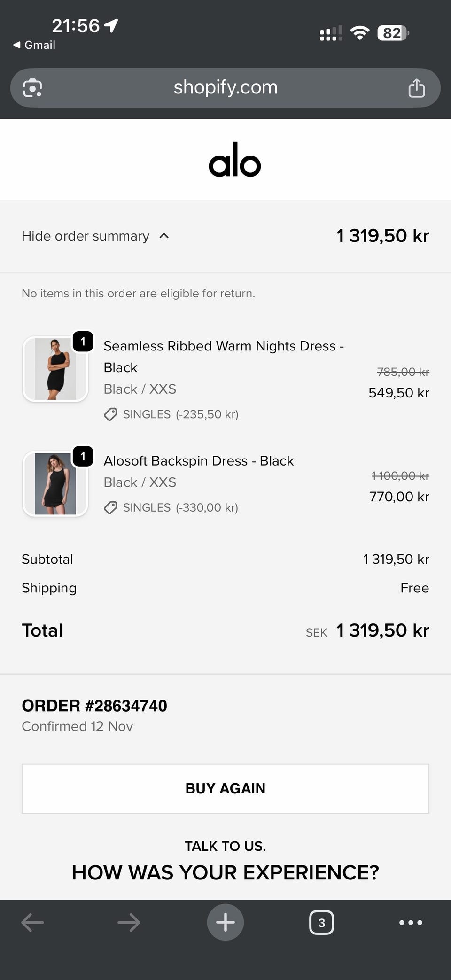This screenshot has width=451, height=980.
Task: Click the Hide order summary text
Action: [86, 236]
